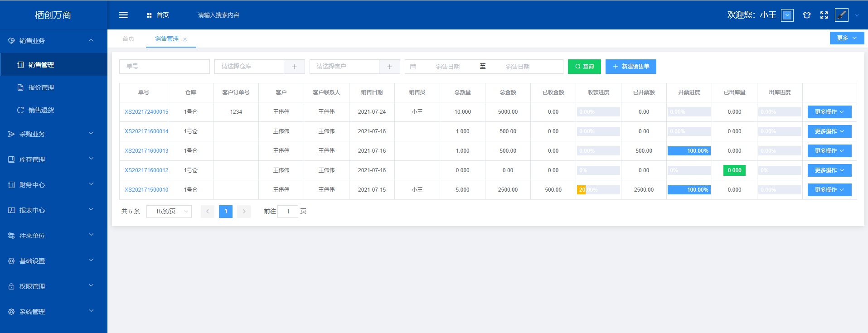Open 更多操作 for order XS202171600014
The image size is (868, 333).
click(829, 131)
